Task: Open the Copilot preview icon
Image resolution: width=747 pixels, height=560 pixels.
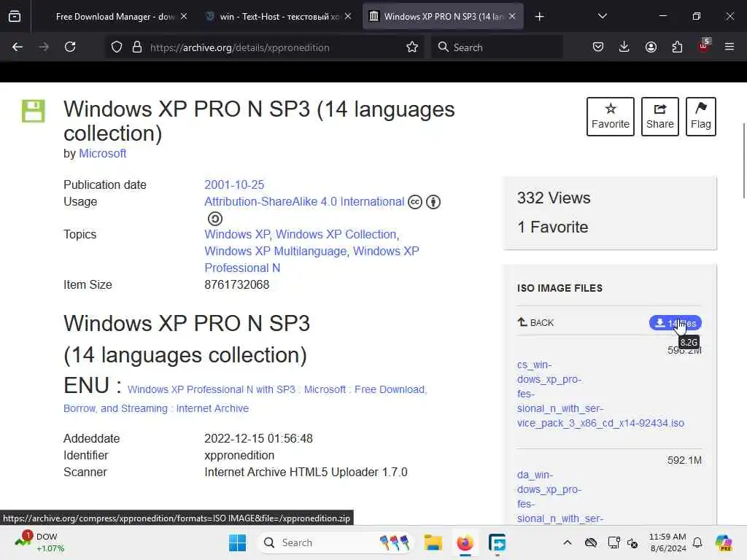Action: [x=724, y=542]
